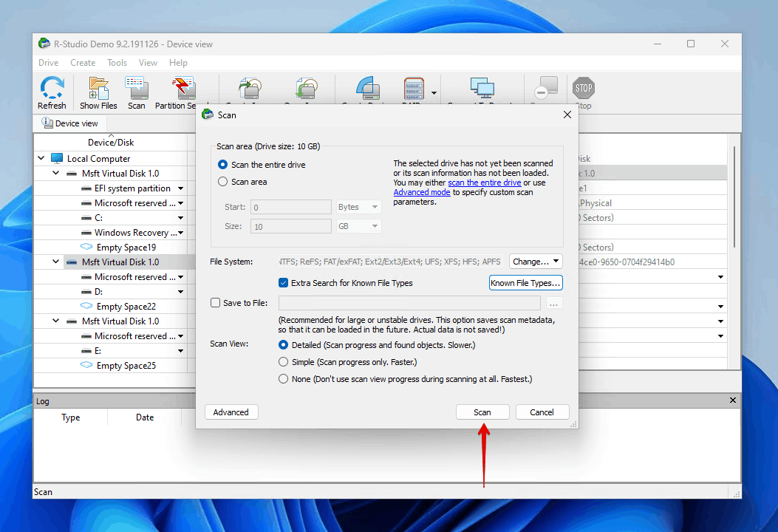Click the Connect To Remote icon
778x532 pixels.
pos(482,89)
